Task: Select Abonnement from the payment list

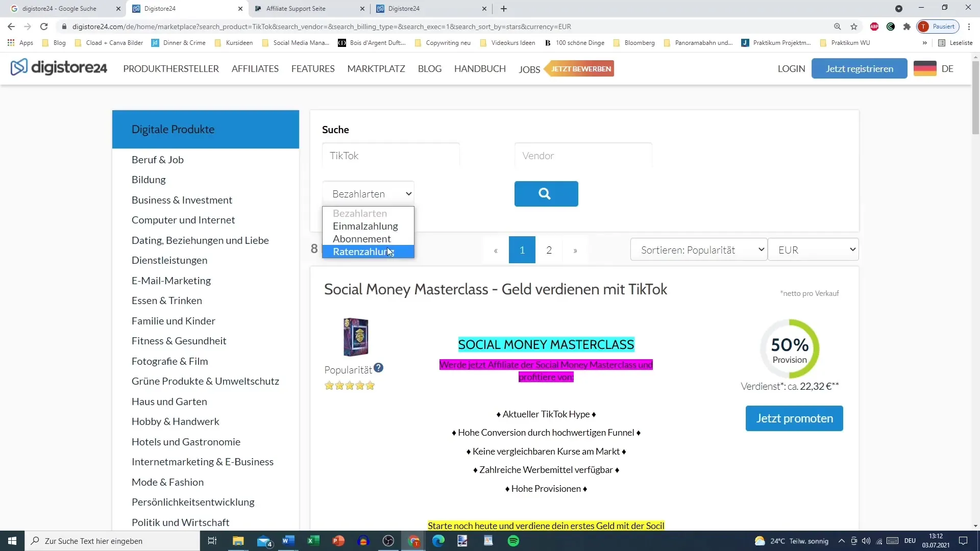Action: point(368,239)
